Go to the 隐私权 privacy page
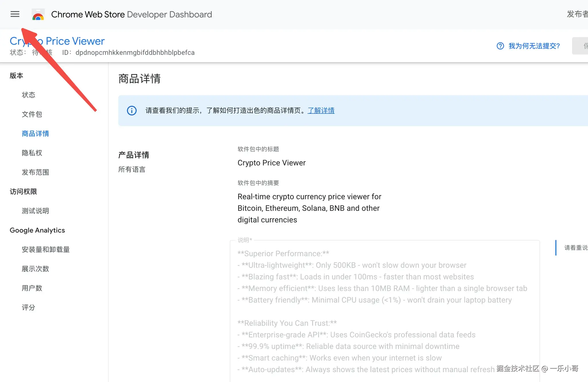This screenshot has height=382, width=588. (x=32, y=153)
